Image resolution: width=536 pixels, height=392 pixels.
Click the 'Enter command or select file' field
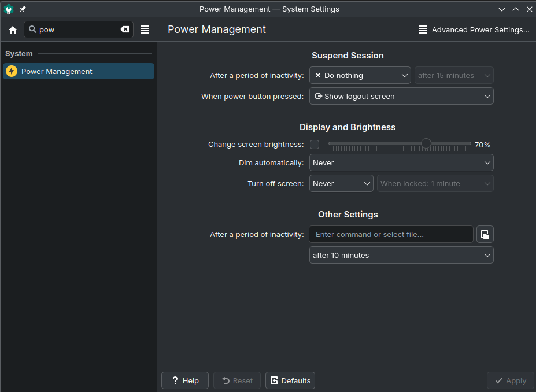tap(391, 234)
